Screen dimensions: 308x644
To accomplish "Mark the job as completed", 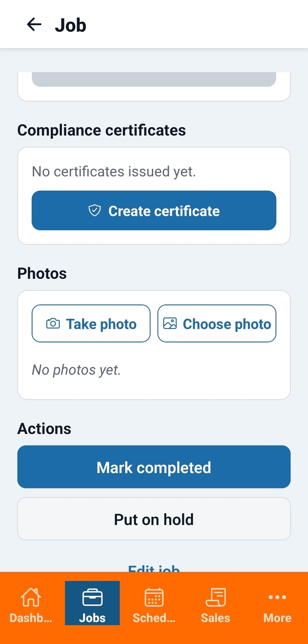I will [154, 467].
